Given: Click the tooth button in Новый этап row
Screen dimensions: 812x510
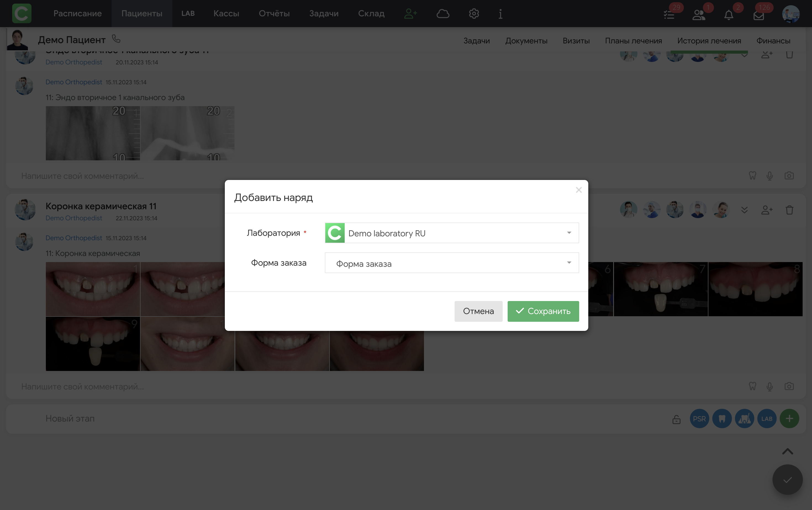Looking at the screenshot, I should click(722, 419).
